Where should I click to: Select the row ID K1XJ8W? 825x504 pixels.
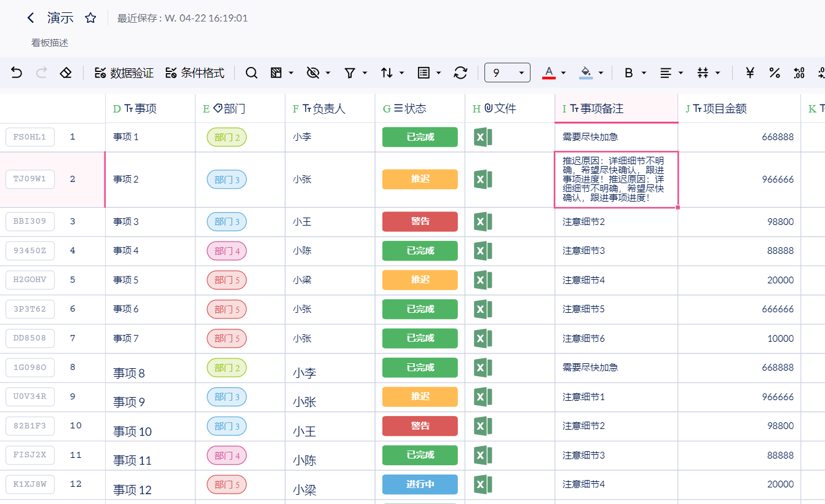pos(30,484)
